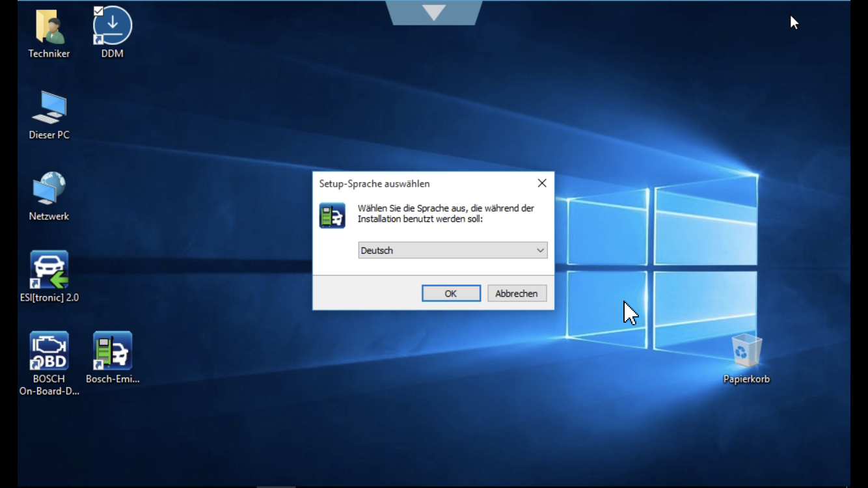Screen dimensions: 868x488
Task: Open the Deutsch language dropdown
Action: click(x=452, y=251)
